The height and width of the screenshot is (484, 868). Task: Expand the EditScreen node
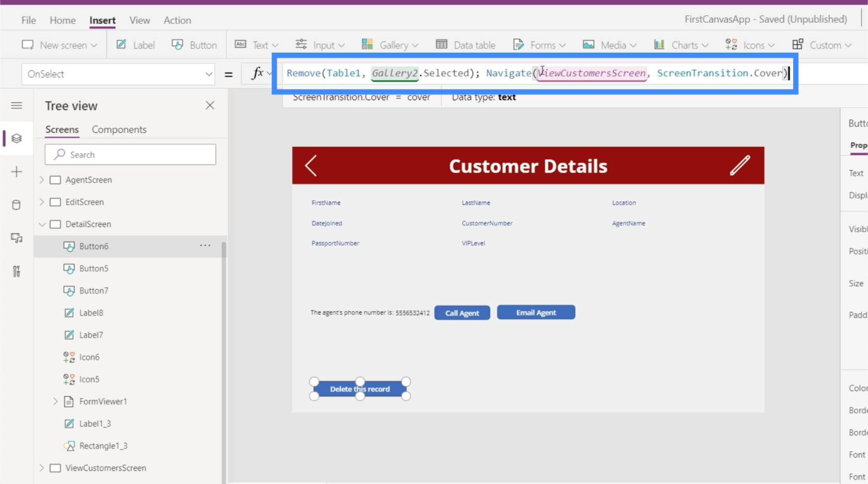(42, 202)
